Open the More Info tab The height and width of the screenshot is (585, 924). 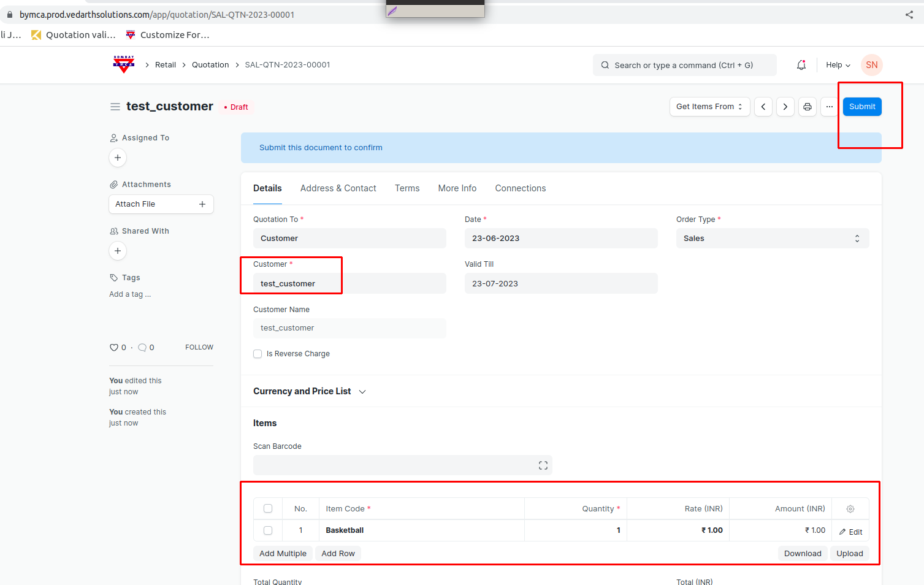(457, 188)
